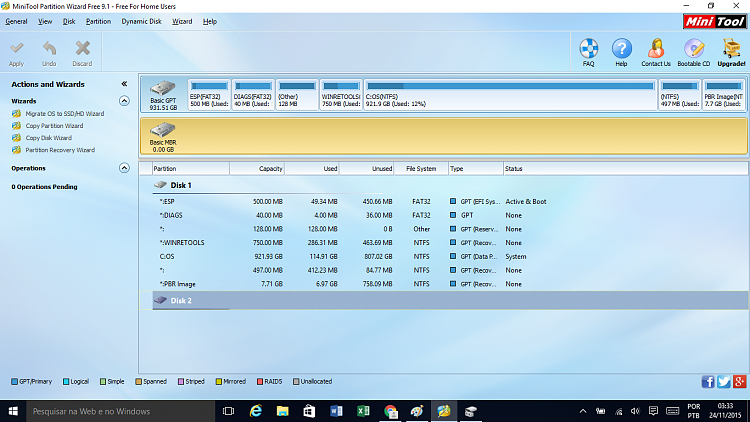Open Microsoft Edge from the taskbar
The image size is (750, 422).
pyautogui.click(x=256, y=411)
